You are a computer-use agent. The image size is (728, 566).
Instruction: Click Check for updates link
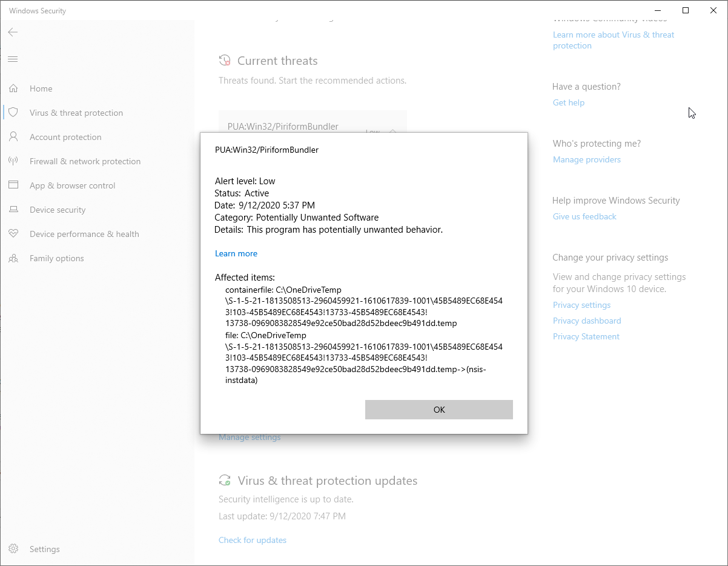coord(253,540)
